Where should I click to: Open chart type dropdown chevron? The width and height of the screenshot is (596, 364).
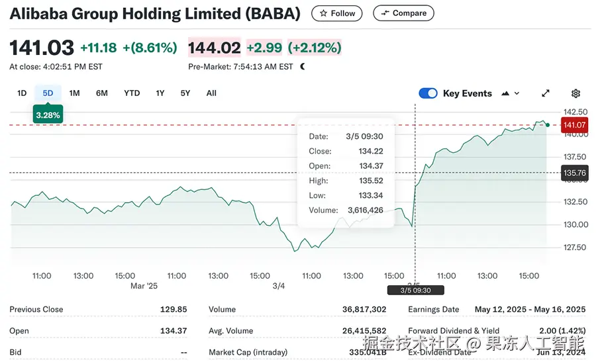pos(517,93)
